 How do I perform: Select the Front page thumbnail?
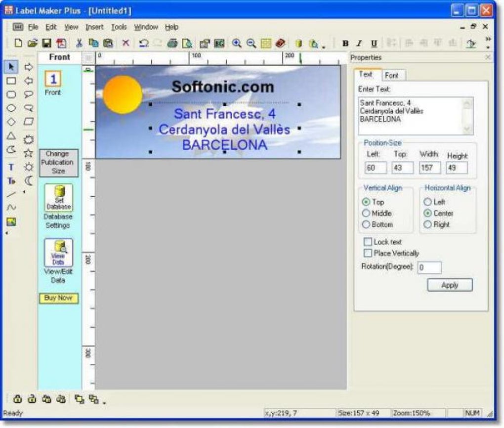tap(53, 79)
